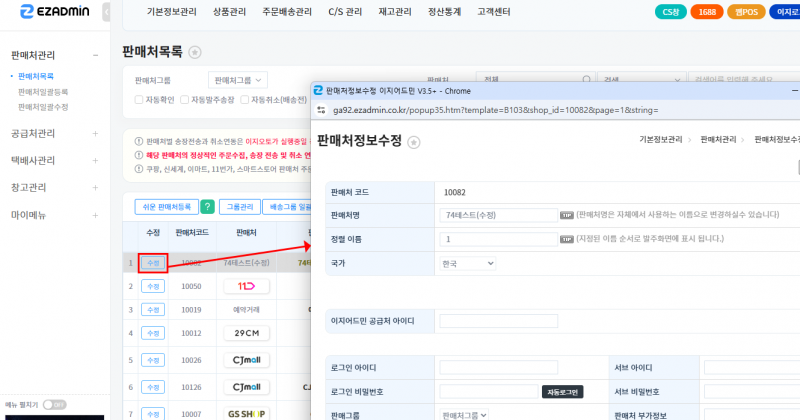
Task: Click the 자동로그인 button
Action: click(x=562, y=392)
